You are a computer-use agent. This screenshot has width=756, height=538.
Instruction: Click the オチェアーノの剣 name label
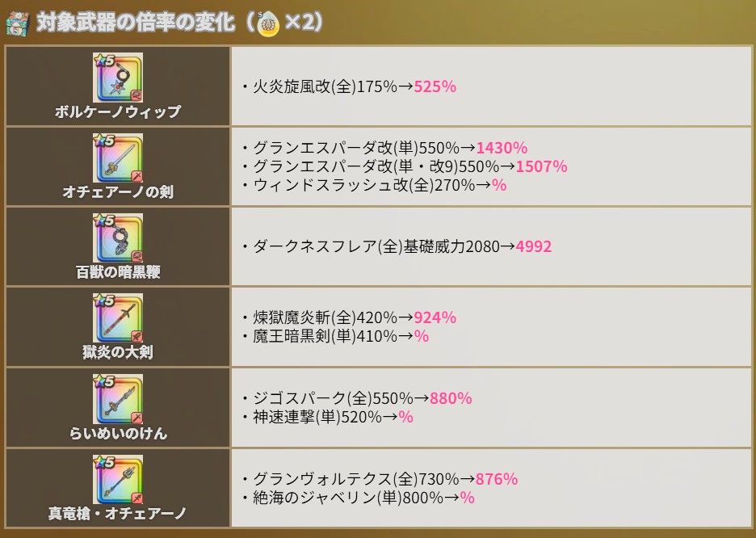click(x=118, y=192)
